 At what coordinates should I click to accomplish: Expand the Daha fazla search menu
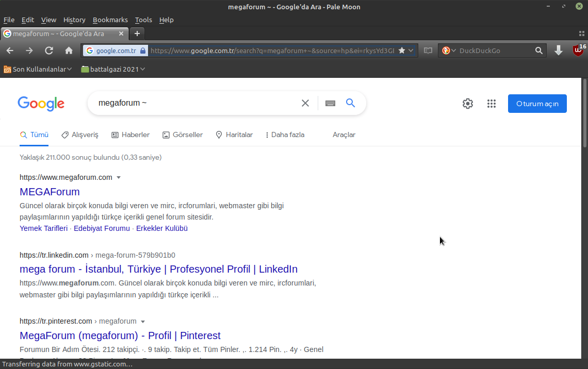coord(285,135)
